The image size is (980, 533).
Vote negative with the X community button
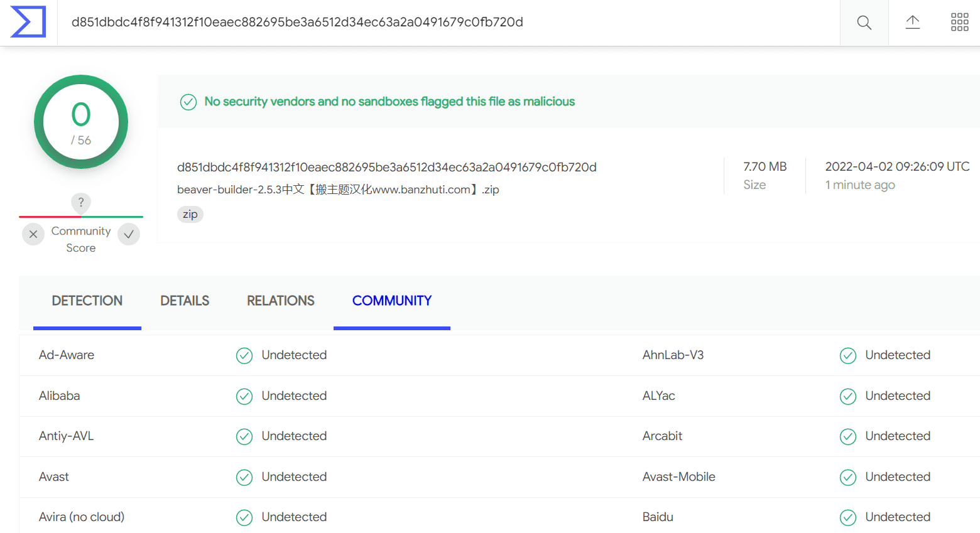(33, 234)
